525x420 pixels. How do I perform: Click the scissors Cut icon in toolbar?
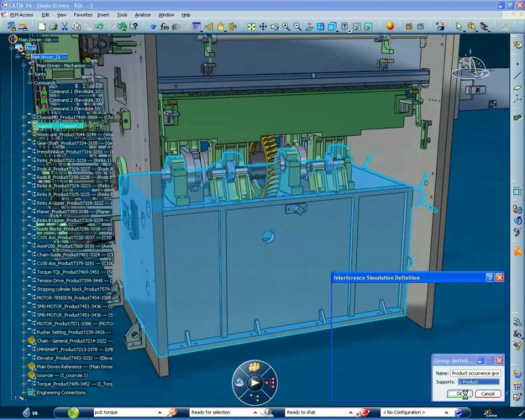pyautogui.click(x=64, y=26)
